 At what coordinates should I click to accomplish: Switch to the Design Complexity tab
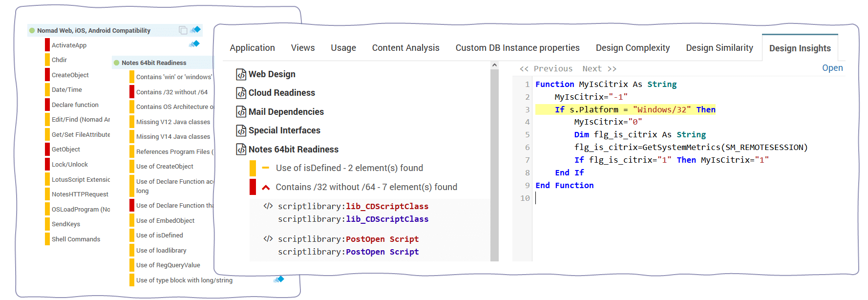click(633, 48)
